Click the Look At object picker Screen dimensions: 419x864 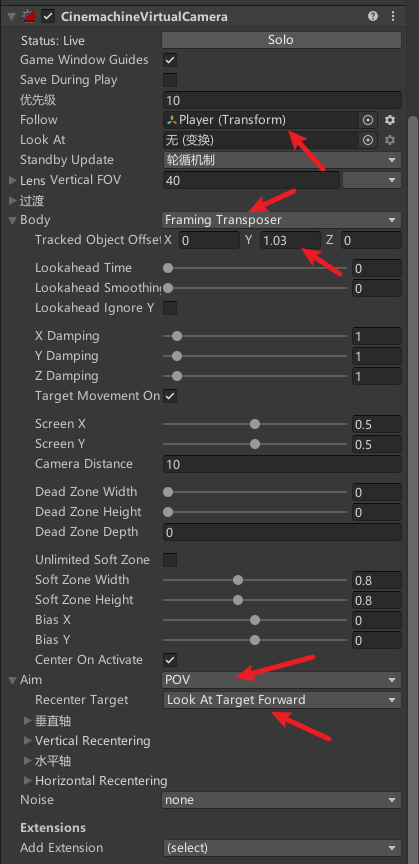(x=368, y=140)
